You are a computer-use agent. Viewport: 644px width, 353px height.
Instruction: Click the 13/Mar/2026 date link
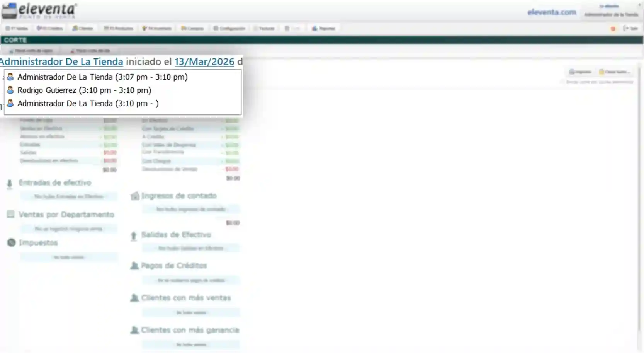(204, 61)
